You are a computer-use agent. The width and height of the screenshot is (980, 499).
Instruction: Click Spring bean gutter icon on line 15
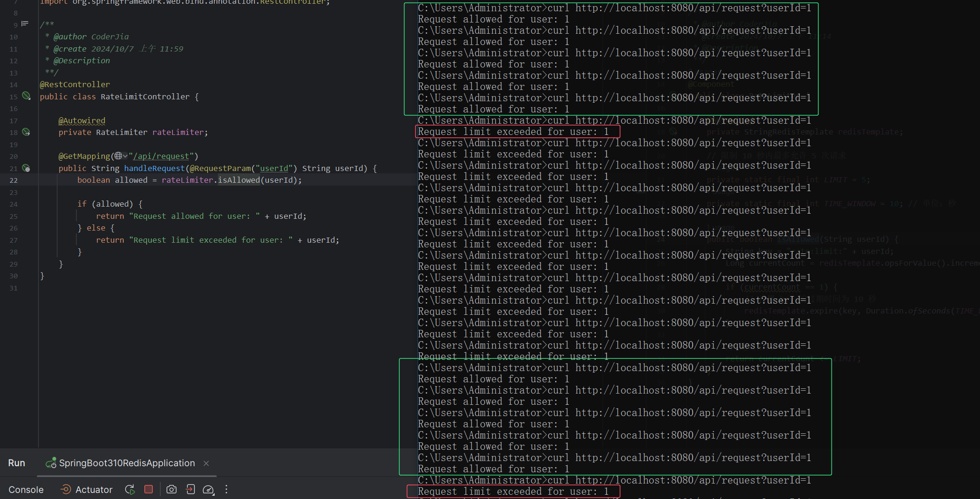point(26,96)
